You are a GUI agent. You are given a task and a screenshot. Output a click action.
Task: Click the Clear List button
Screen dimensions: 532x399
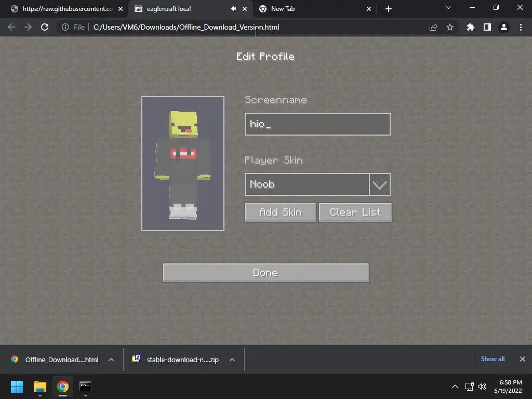point(355,212)
